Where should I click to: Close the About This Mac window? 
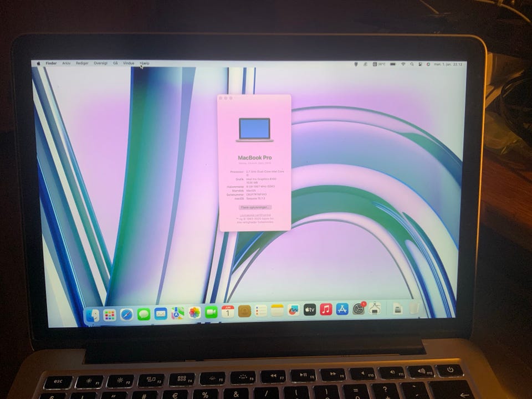point(221,98)
